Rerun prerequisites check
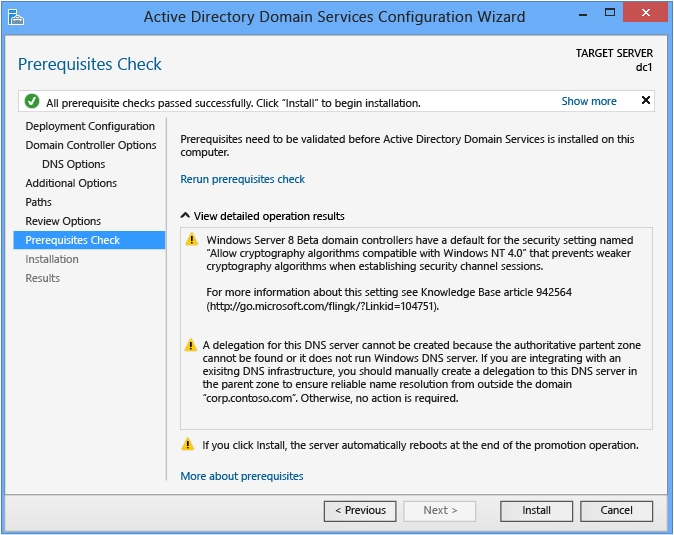The image size is (674, 535). click(x=242, y=179)
